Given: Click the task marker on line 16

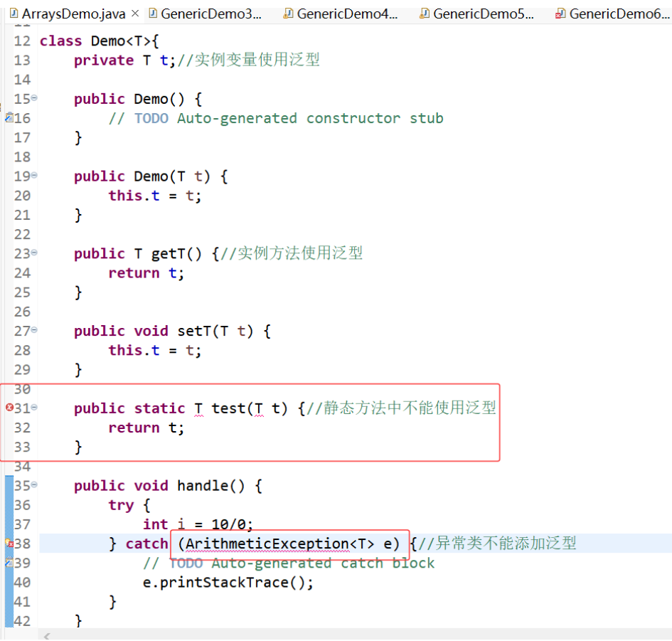Looking at the screenshot, I should pos(9,117).
